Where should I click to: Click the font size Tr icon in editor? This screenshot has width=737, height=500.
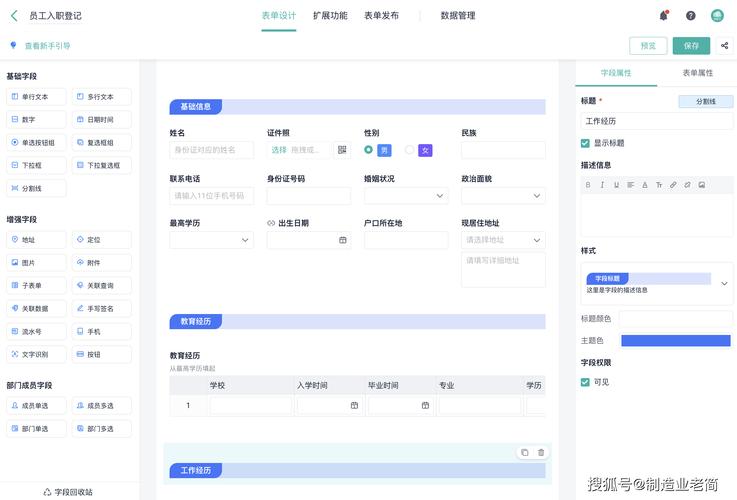pos(659,185)
